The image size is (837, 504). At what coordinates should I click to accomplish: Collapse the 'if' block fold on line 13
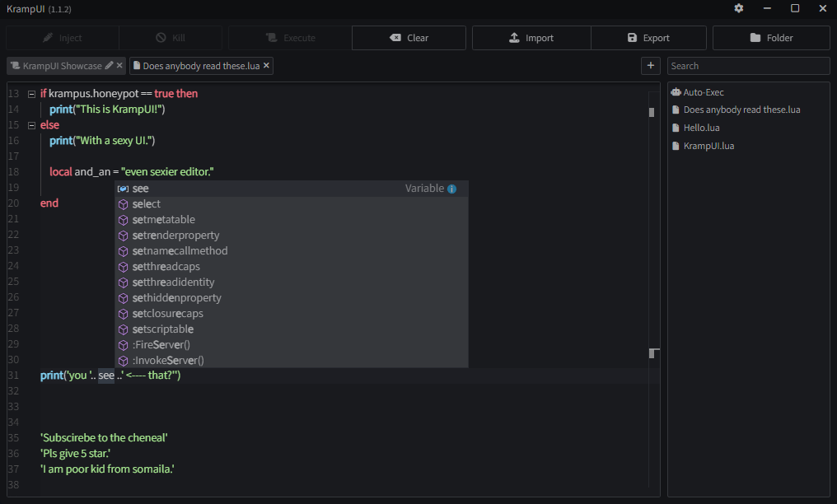[31, 94]
